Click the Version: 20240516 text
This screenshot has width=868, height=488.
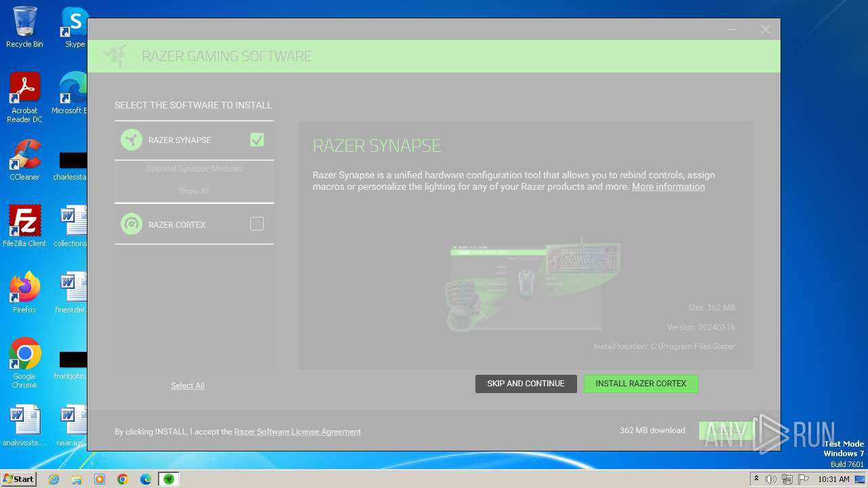pos(701,327)
